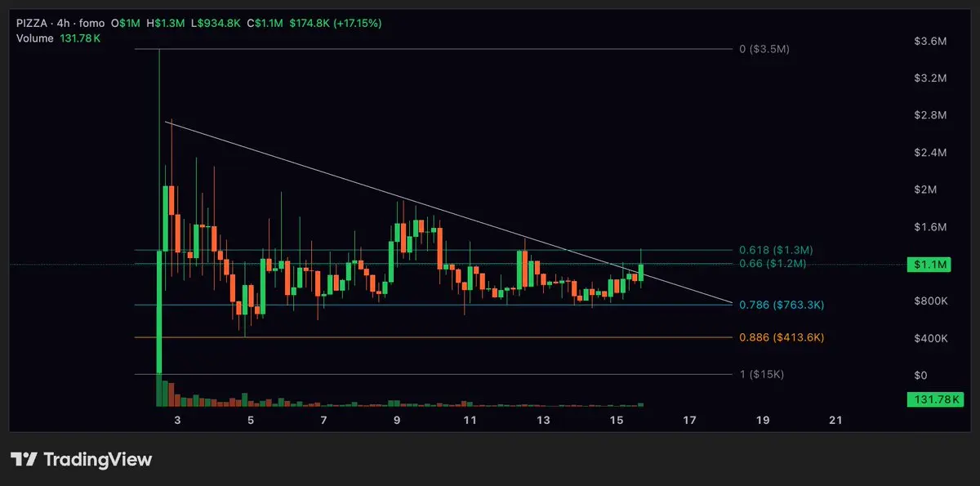Select the Fibonacci label 1 ($15K)

[761, 375]
